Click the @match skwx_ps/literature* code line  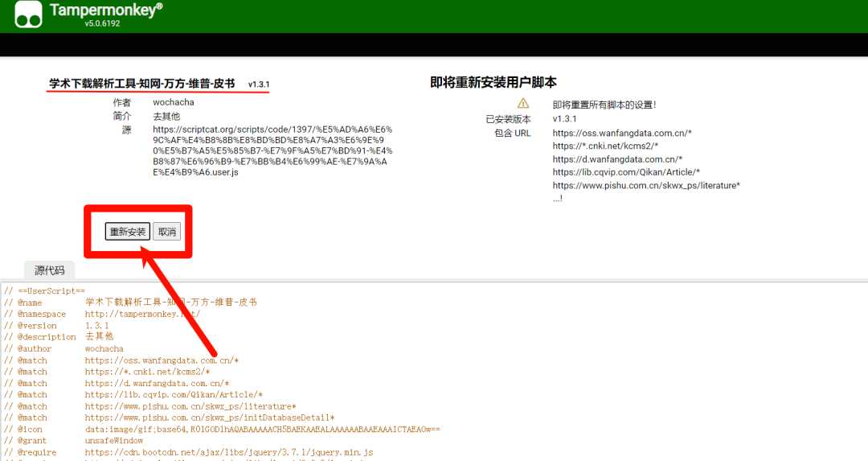tap(150, 406)
